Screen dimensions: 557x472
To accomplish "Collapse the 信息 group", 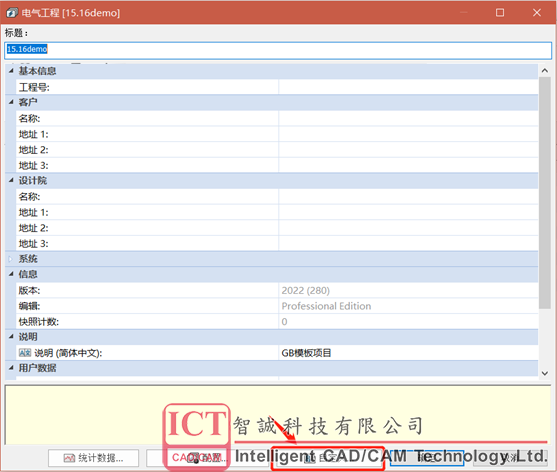I will [x=11, y=274].
